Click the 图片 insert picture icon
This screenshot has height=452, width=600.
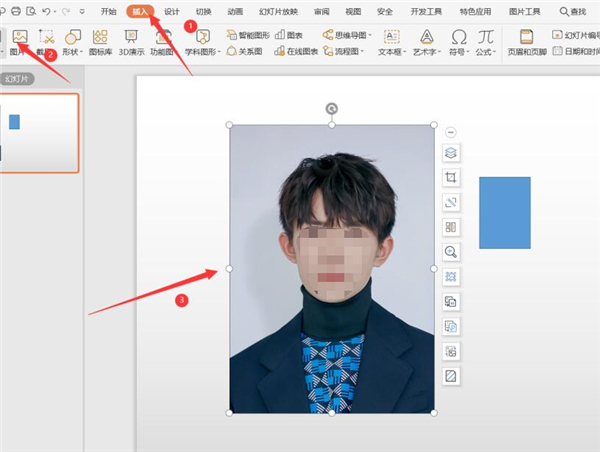point(18,40)
